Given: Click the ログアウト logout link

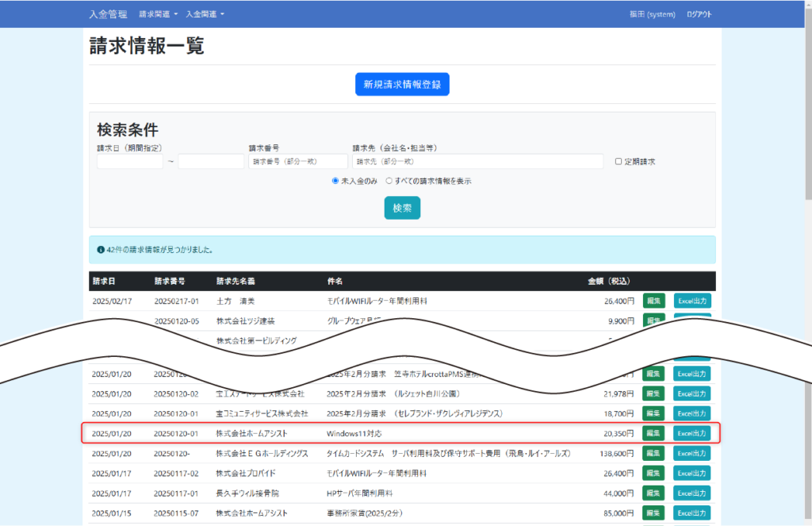Looking at the screenshot, I should click(x=699, y=14).
